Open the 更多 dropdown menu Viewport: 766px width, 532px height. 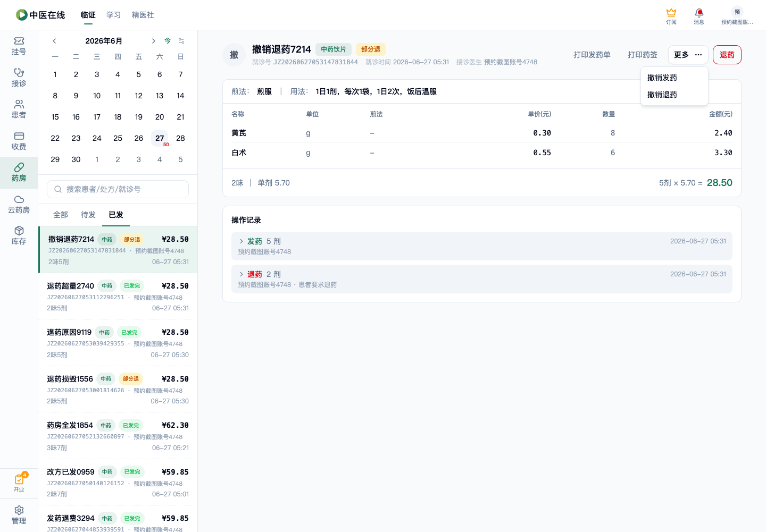[688, 55]
